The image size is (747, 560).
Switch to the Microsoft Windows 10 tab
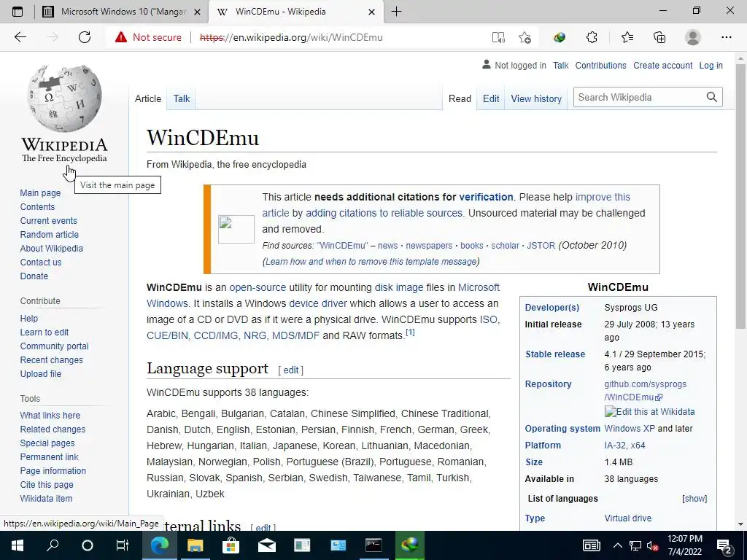[122, 12]
